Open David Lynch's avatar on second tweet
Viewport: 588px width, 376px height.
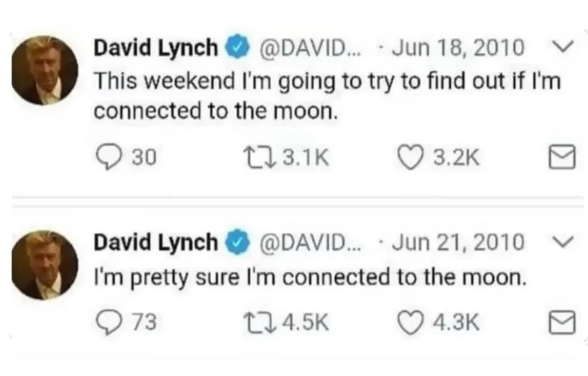point(46,264)
